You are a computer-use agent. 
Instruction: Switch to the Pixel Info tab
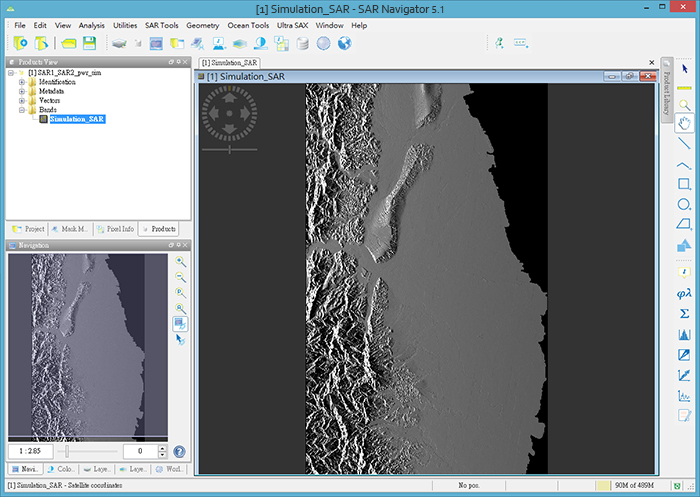(118, 229)
